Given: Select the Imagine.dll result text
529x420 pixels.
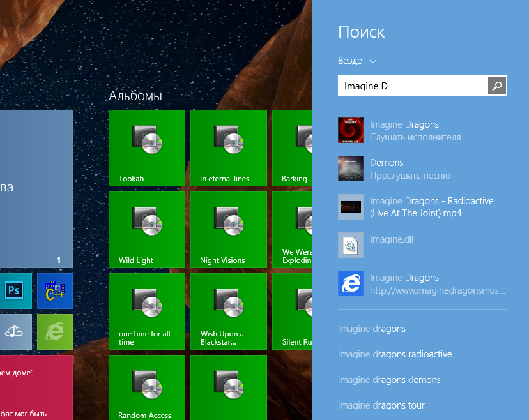Looking at the screenshot, I should 392,239.
